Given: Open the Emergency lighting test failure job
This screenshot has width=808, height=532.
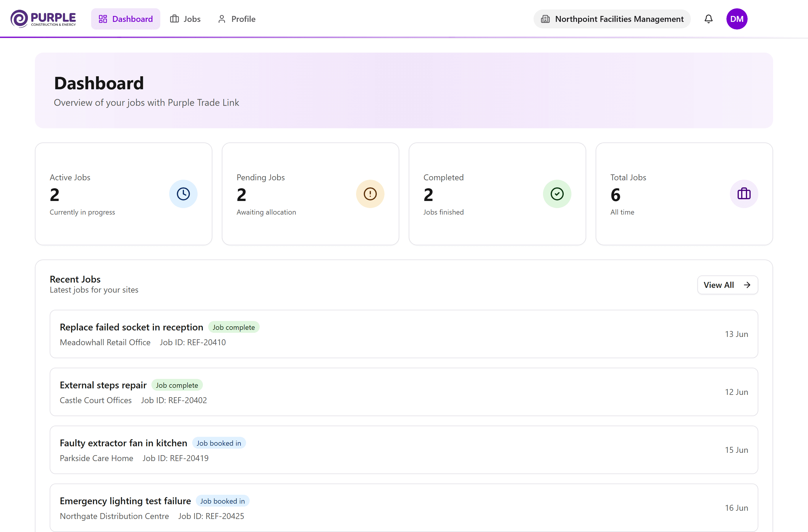Looking at the screenshot, I should (404, 508).
